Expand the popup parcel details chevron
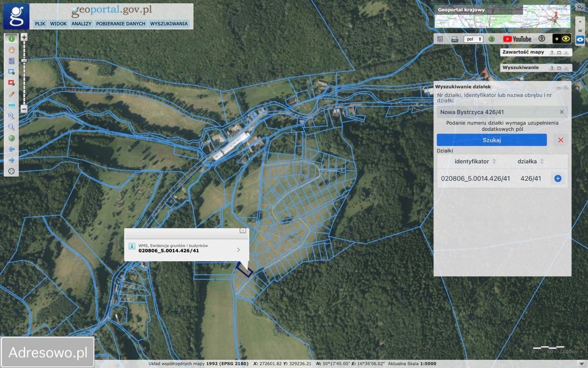 point(238,250)
